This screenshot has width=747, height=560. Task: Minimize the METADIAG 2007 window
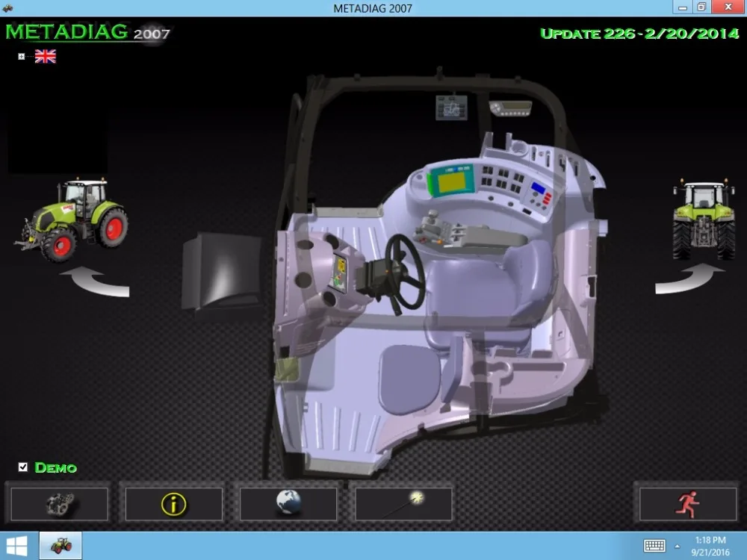pos(682,7)
